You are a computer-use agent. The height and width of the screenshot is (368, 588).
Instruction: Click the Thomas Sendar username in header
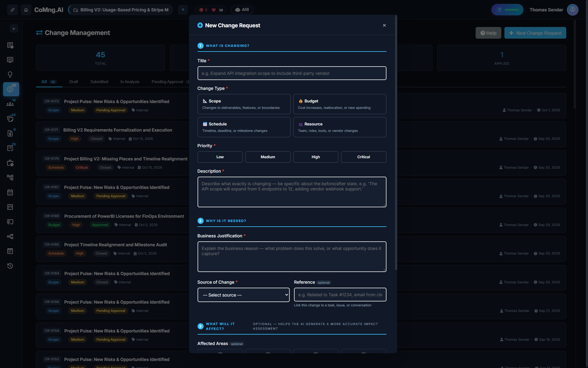[x=546, y=10]
